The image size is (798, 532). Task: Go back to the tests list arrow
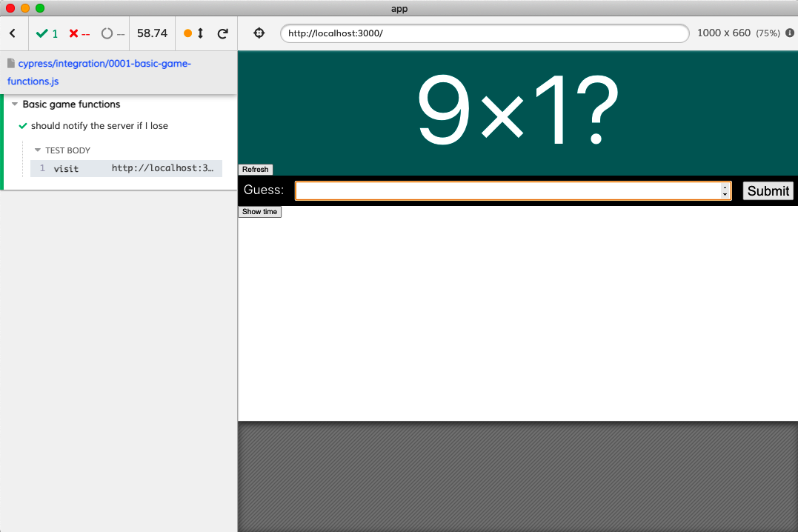coord(13,33)
